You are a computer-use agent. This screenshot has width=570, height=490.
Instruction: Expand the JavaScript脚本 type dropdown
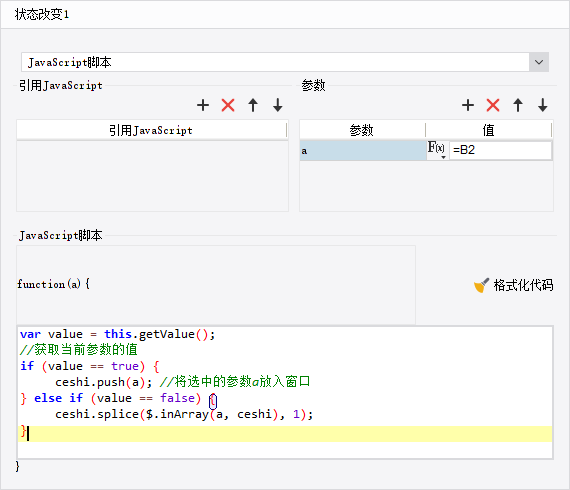539,62
